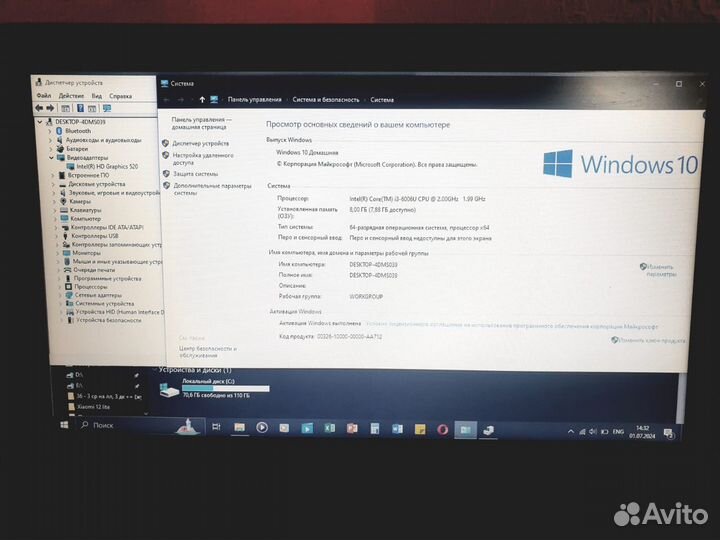Click the highlighted Control Panel taskbar icon

[x=466, y=430]
